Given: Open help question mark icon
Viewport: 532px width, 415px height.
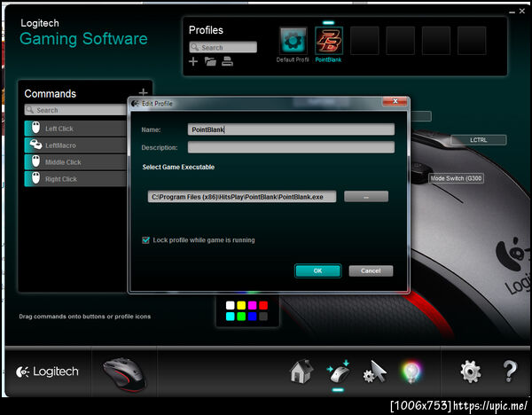Looking at the screenshot, I should [510, 372].
